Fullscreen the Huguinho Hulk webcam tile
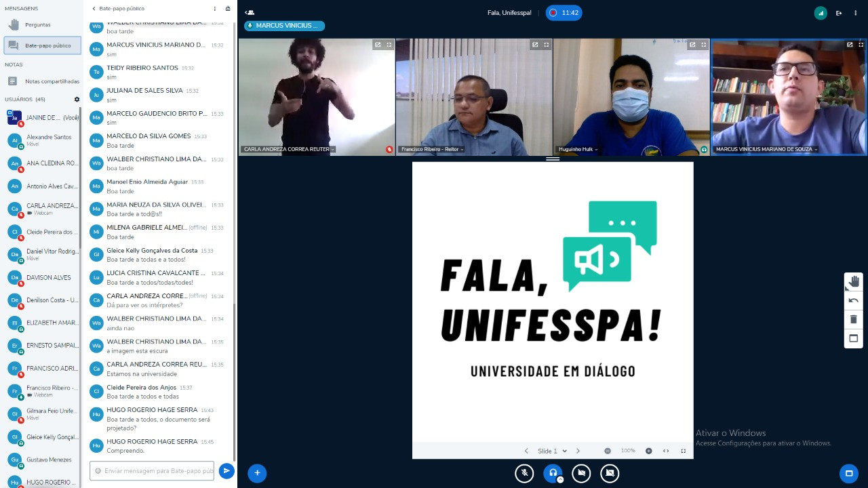The image size is (868, 488). point(704,45)
